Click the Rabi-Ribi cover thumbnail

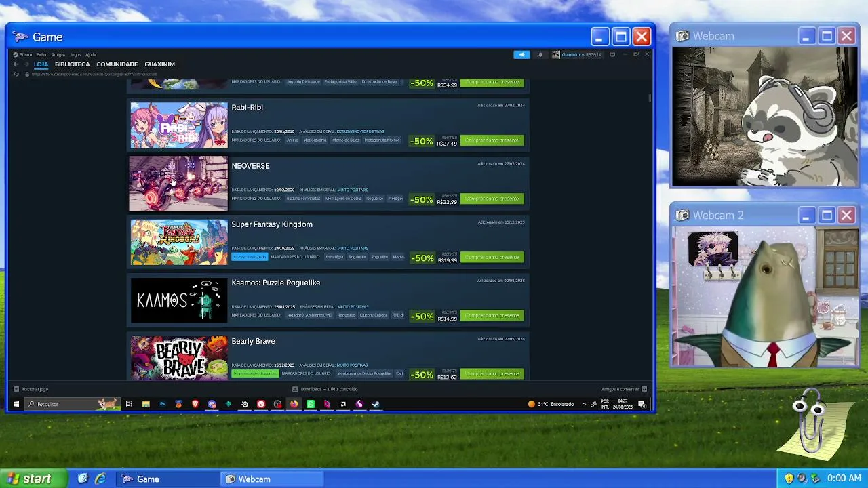click(x=179, y=125)
